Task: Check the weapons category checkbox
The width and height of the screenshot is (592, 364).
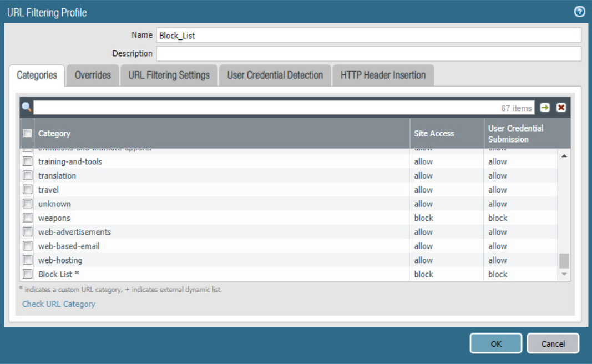Action: click(27, 218)
